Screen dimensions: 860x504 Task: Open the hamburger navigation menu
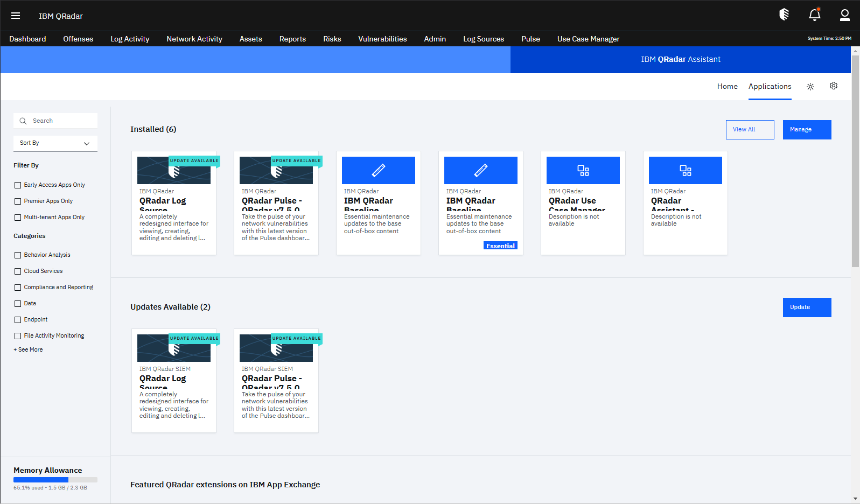click(16, 16)
